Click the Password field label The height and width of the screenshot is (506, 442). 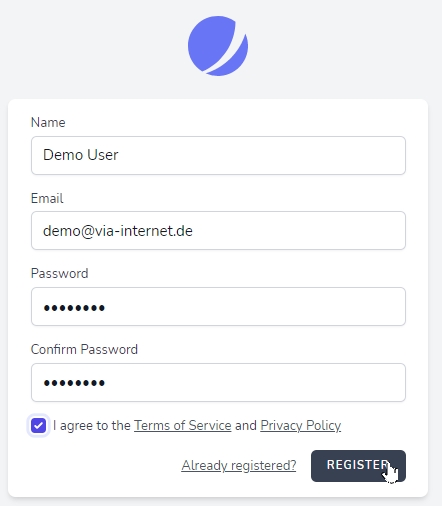pos(60,274)
